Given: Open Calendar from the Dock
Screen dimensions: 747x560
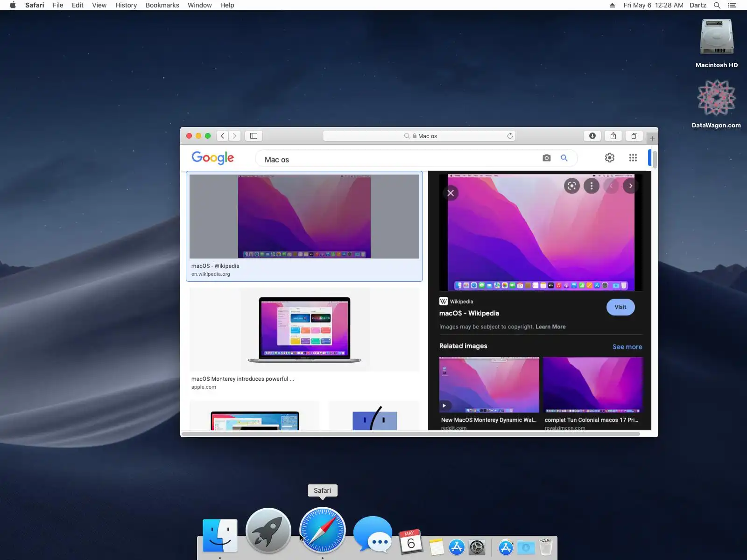Looking at the screenshot, I should click(411, 542).
